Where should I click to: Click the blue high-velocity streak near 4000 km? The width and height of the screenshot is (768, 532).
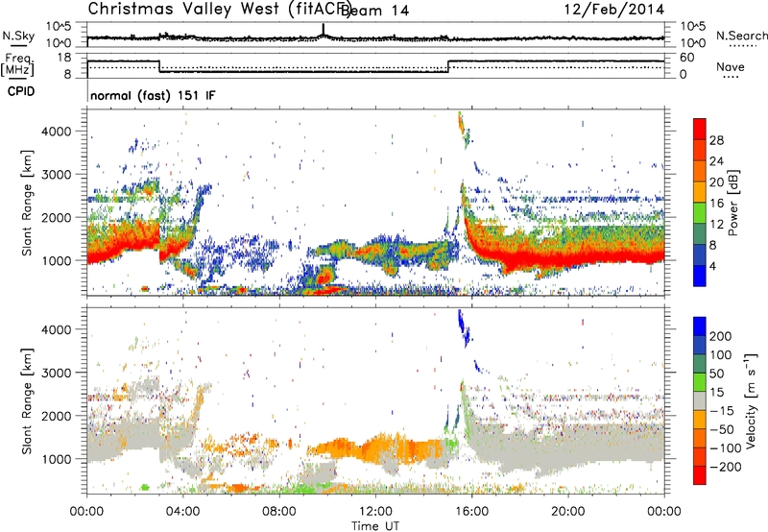coord(464,327)
